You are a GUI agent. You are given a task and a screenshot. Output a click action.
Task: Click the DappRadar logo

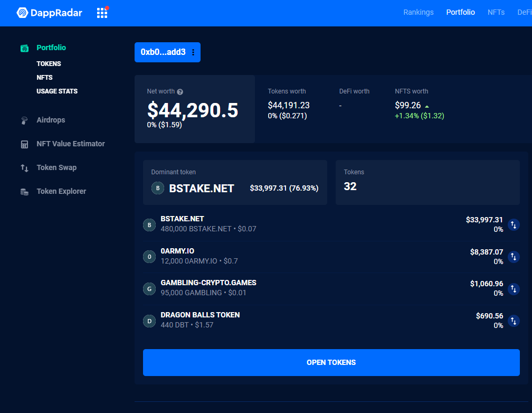click(x=50, y=13)
